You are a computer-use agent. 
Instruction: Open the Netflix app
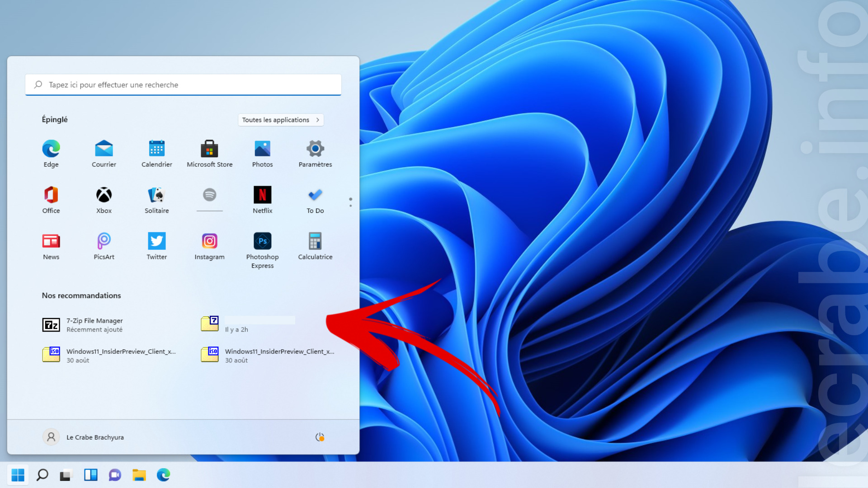263,200
